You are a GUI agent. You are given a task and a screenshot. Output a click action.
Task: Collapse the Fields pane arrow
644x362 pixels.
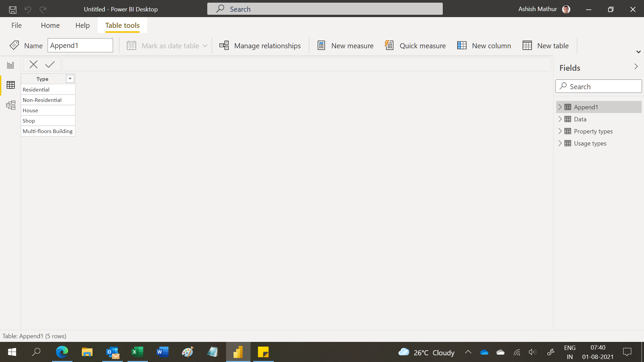pyautogui.click(x=636, y=67)
